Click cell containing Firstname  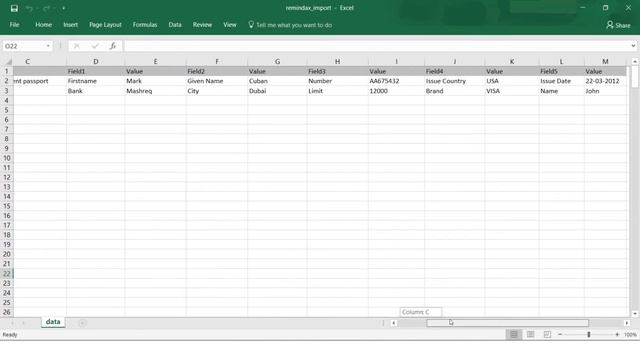(x=96, y=81)
